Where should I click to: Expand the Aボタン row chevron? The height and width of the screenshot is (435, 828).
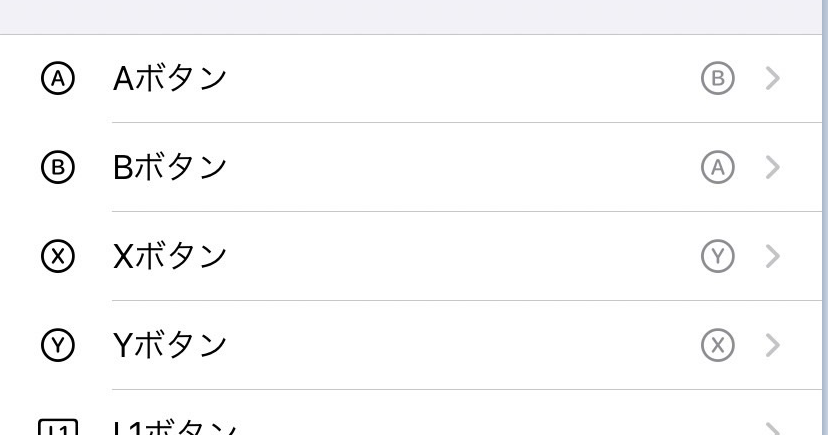(x=773, y=78)
